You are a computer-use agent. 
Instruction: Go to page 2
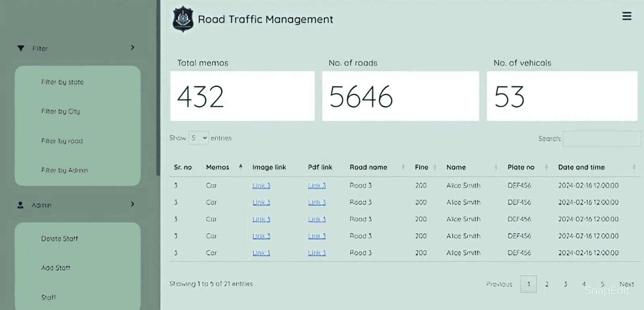click(547, 284)
